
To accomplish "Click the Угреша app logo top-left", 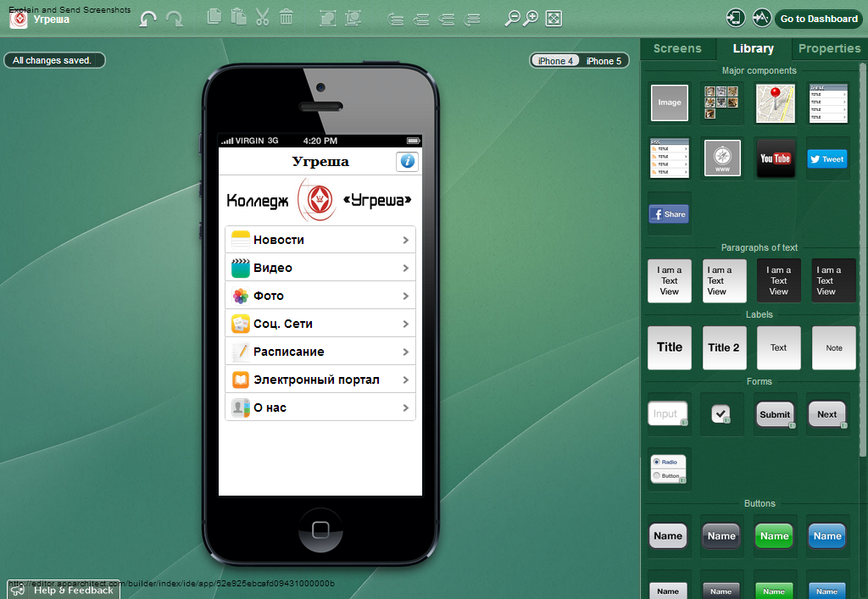I will (x=19, y=19).
